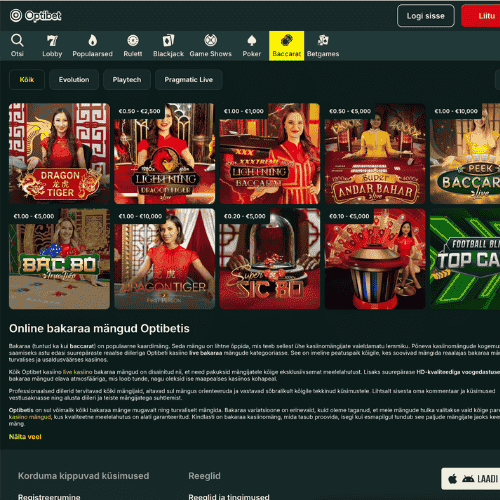This screenshot has width=500, height=500.
Task: Select the Rulett category
Action: [133, 46]
